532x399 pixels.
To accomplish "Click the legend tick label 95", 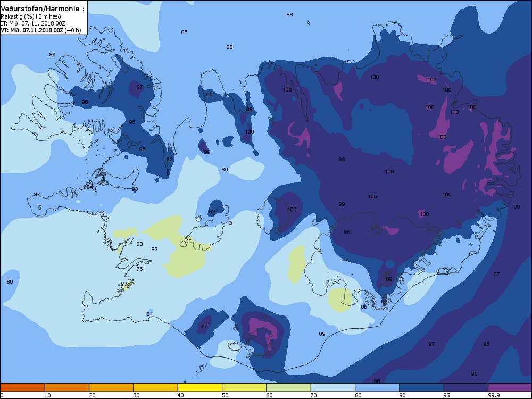I will pos(446,395).
